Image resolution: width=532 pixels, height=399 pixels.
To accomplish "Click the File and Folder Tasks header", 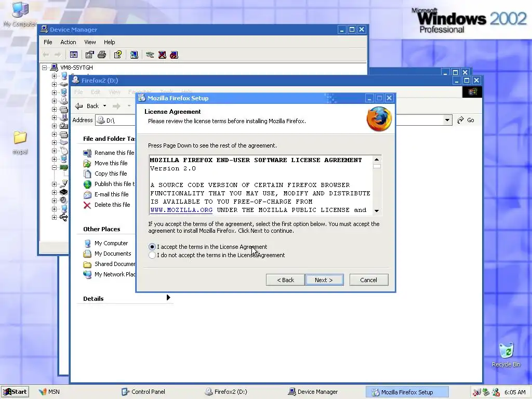I will tap(109, 139).
